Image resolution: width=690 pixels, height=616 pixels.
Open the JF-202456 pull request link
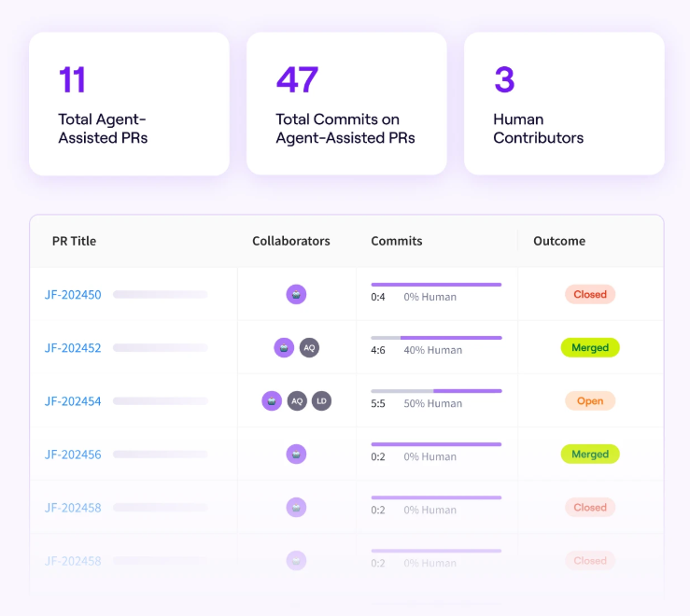(73, 455)
